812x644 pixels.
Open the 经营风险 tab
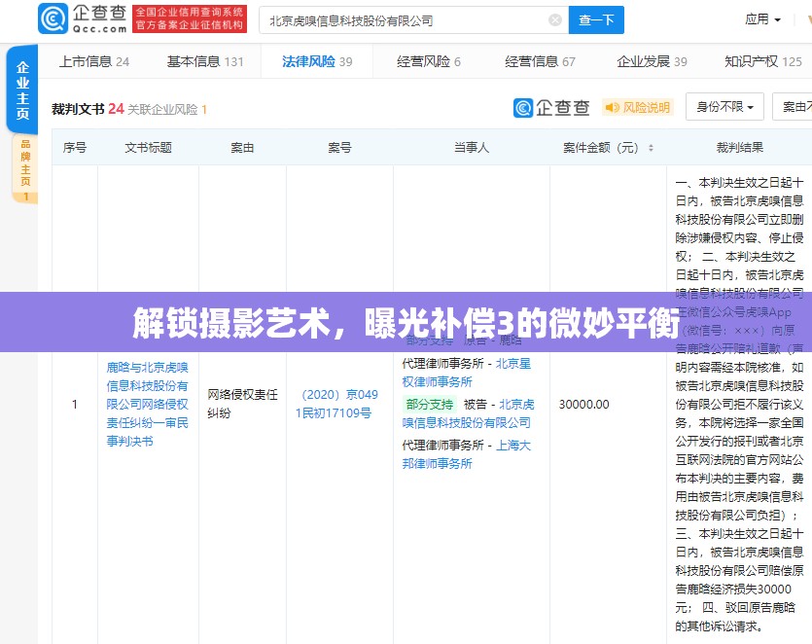click(x=428, y=61)
